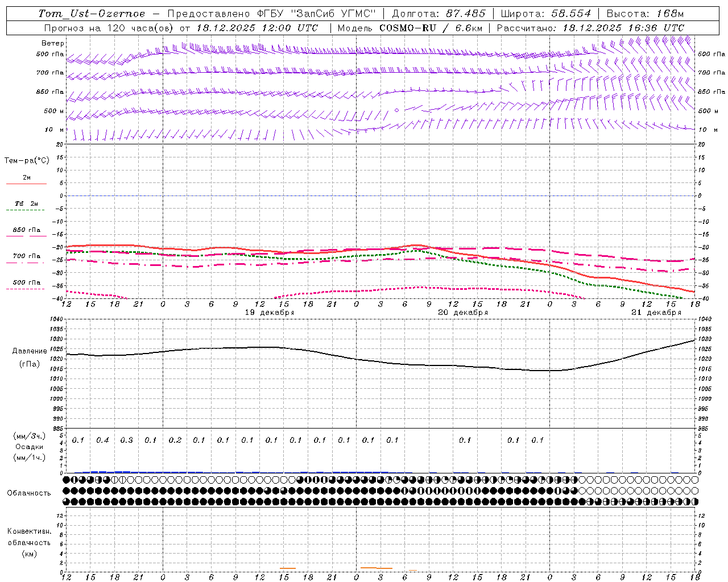Click the 19 декабря date label
728x582 pixels.
(x=269, y=313)
